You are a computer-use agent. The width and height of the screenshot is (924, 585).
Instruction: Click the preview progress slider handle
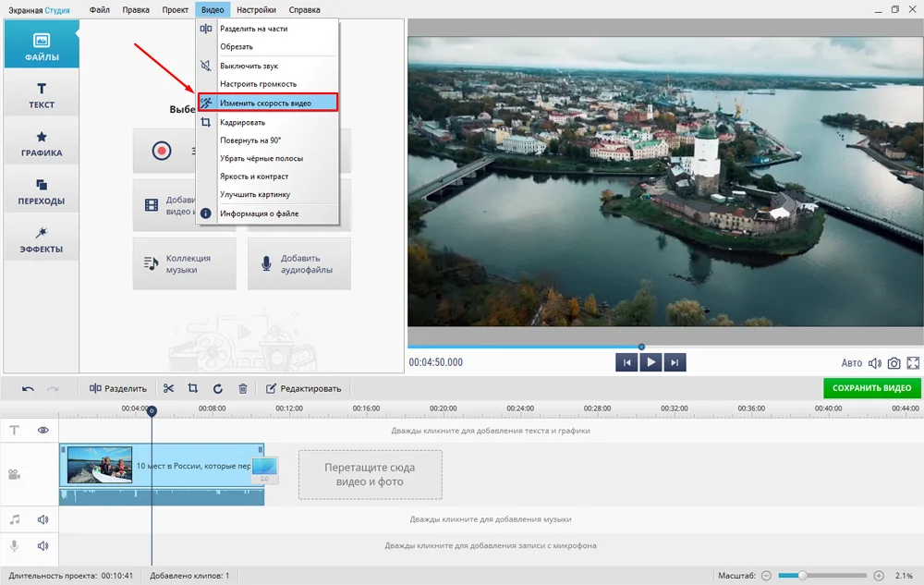click(642, 347)
